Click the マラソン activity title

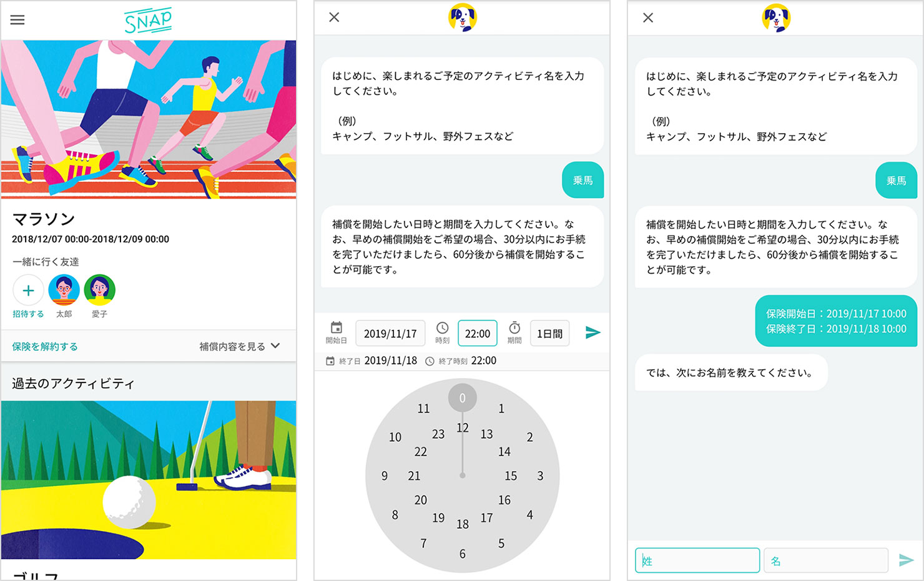pos(44,219)
